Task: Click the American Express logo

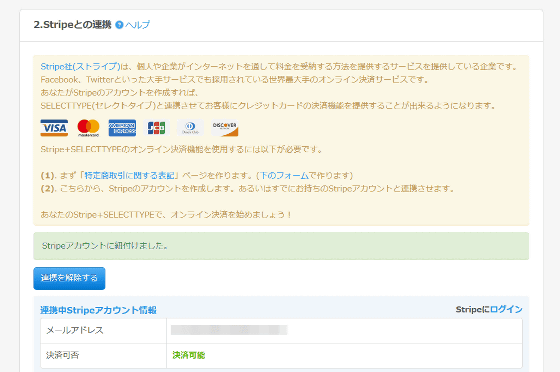Action: pyautogui.click(x=122, y=128)
